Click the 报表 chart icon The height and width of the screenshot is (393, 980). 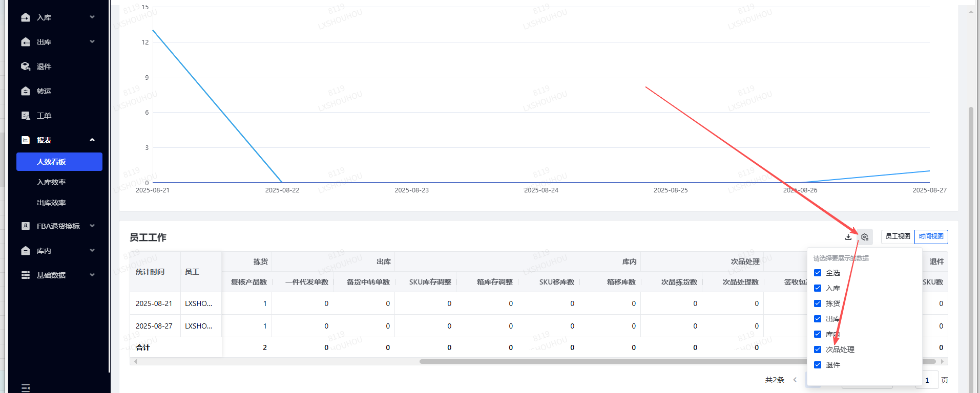(x=26, y=140)
